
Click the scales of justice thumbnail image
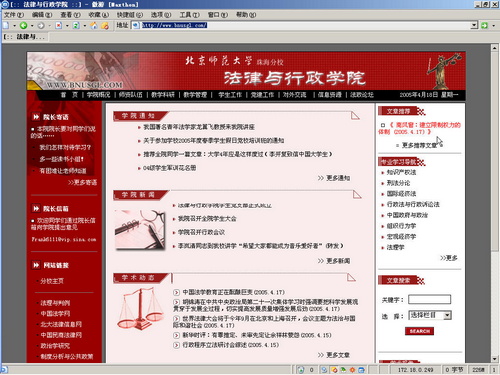(139, 308)
